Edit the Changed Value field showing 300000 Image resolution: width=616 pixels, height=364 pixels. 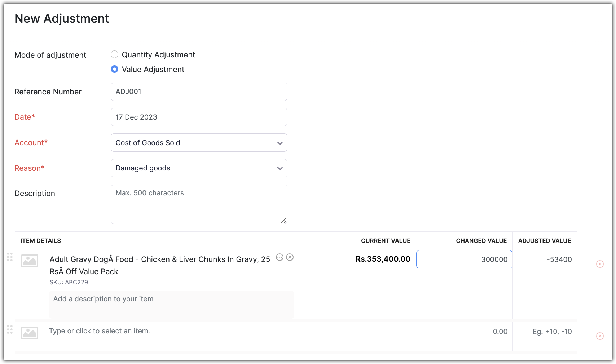(x=464, y=259)
